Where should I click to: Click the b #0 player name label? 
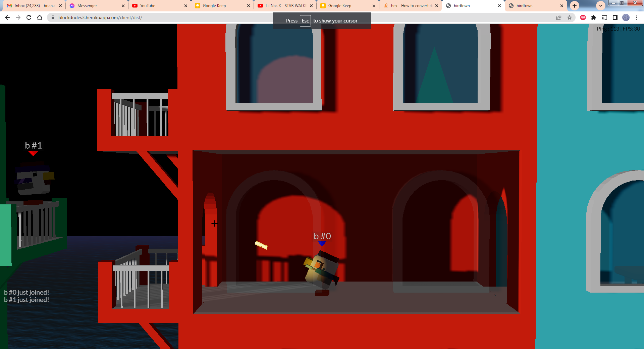322,236
